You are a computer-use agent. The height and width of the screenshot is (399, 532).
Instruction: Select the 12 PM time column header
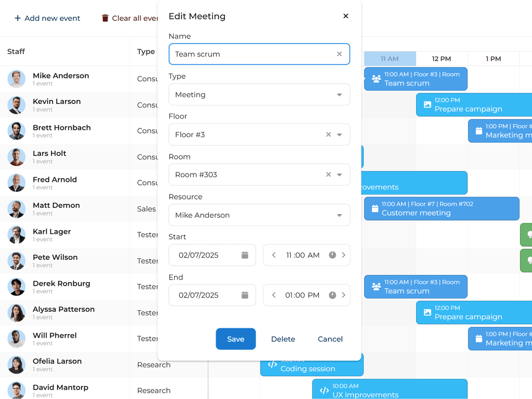441,59
